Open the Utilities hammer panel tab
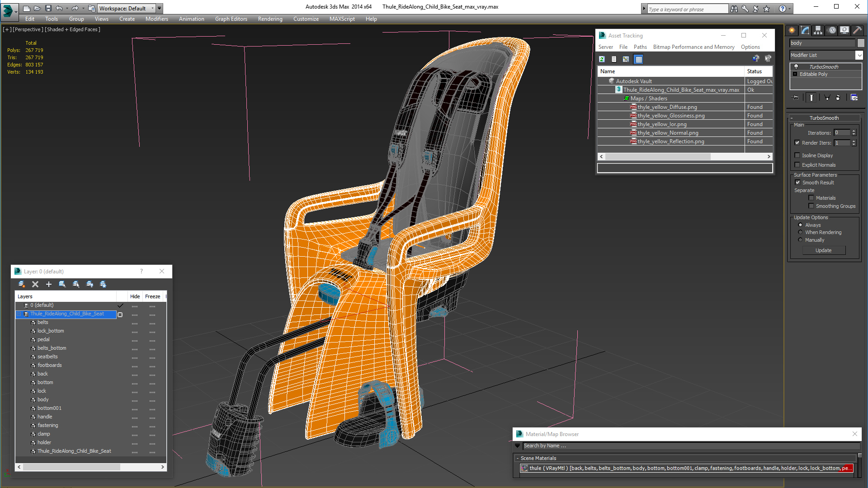This screenshot has height=488, width=868. [857, 30]
